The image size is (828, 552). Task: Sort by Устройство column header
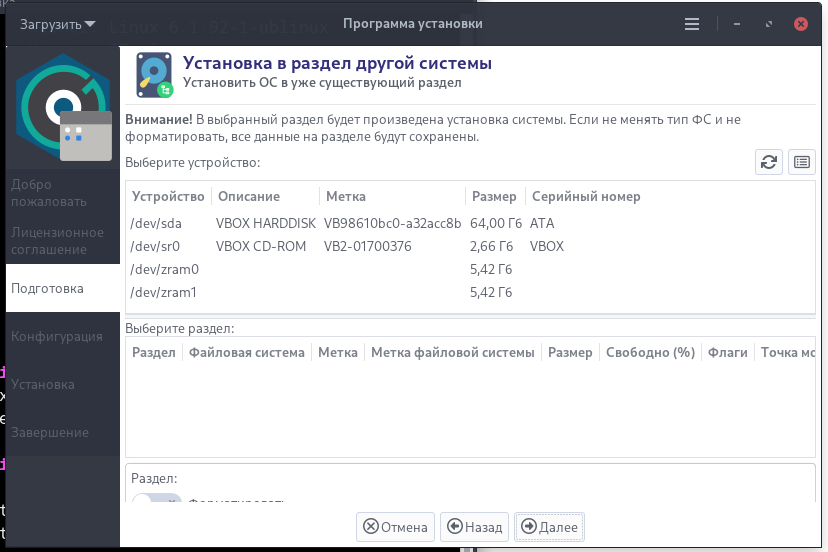168,197
